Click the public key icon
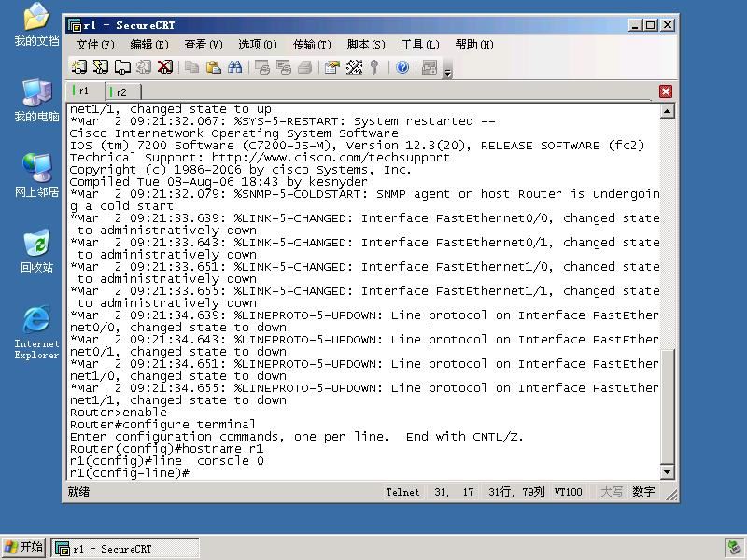Screen dimensions: 747x560 click(x=374, y=67)
